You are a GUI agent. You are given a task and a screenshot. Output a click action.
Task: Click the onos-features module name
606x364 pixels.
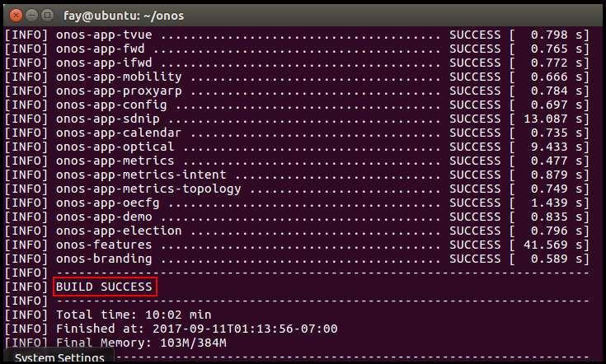[x=104, y=245]
